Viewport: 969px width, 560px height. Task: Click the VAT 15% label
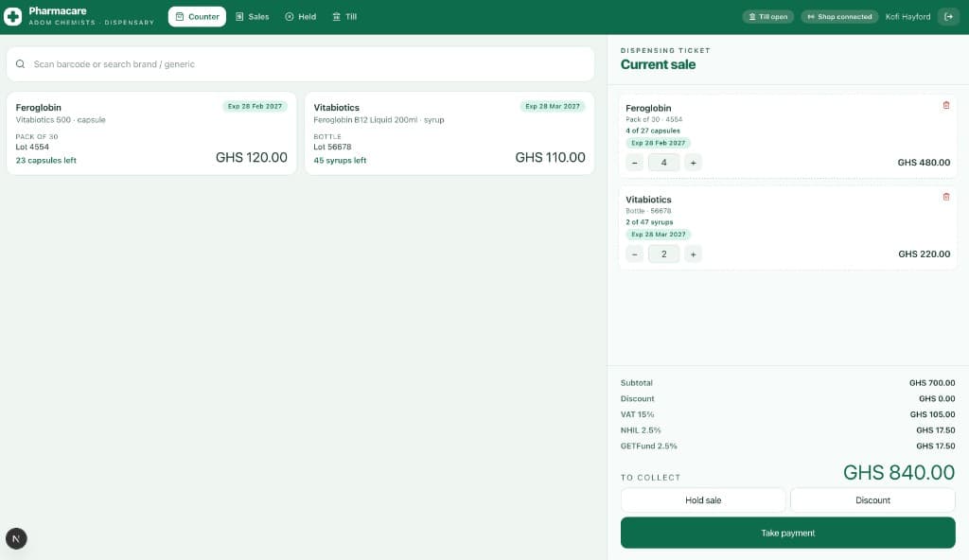point(637,414)
